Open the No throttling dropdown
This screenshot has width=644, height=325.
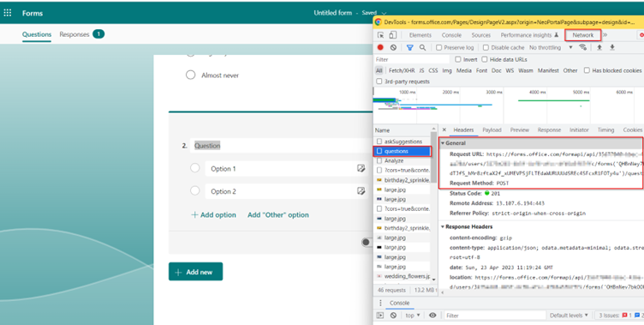[551, 48]
